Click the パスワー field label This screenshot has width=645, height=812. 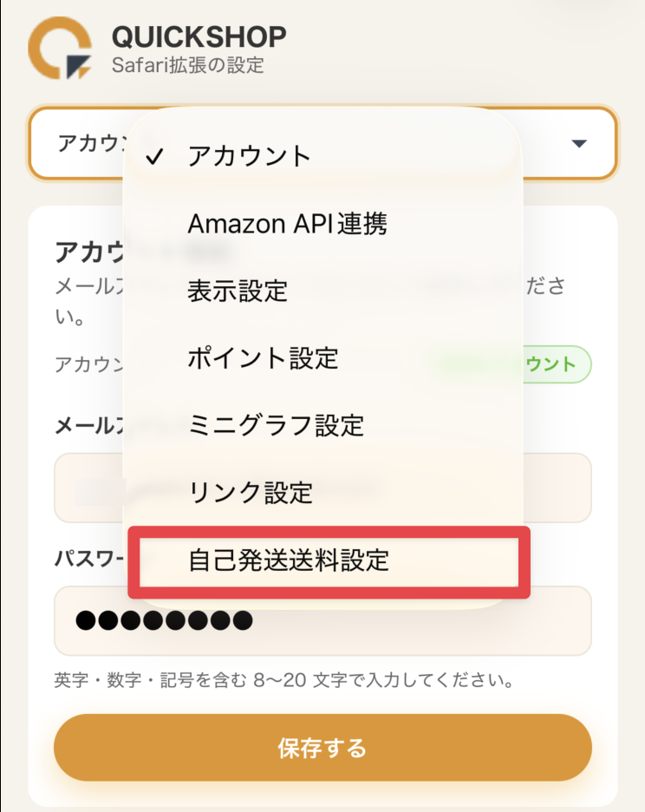point(88,555)
